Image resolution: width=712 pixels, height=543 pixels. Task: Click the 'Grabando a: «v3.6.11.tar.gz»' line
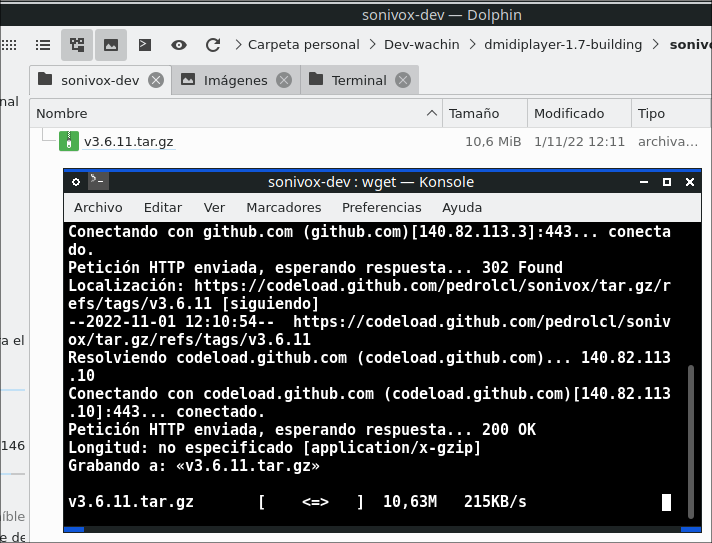click(x=194, y=466)
